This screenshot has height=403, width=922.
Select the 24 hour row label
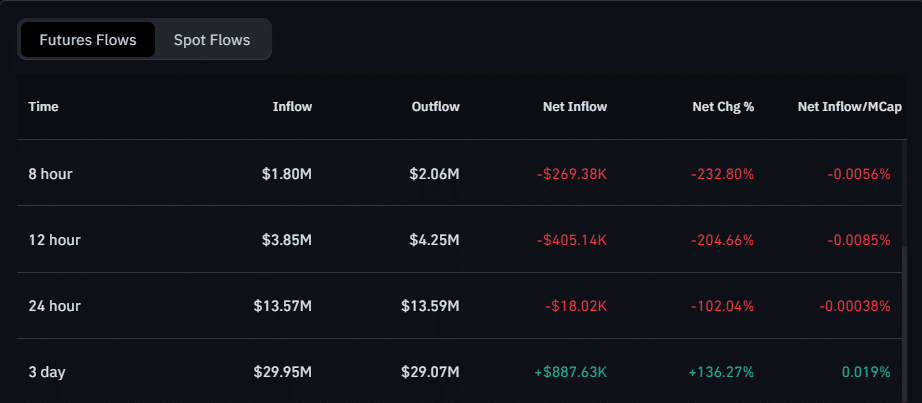pos(54,306)
